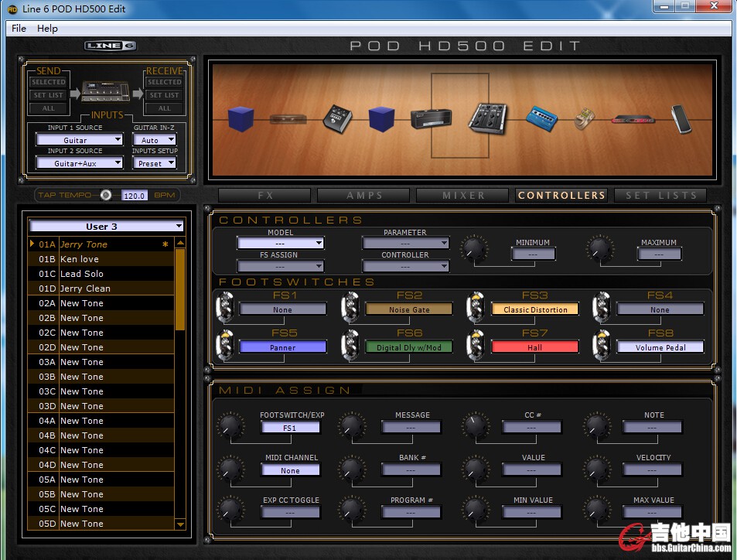Click the preset list scroll down arrow
The width and height of the screenshot is (737, 560).
pyautogui.click(x=180, y=524)
